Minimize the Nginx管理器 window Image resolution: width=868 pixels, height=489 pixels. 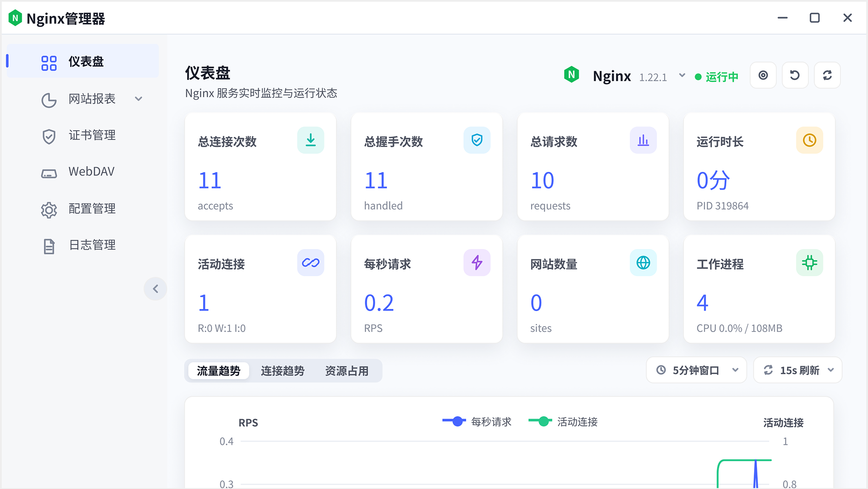click(x=783, y=18)
